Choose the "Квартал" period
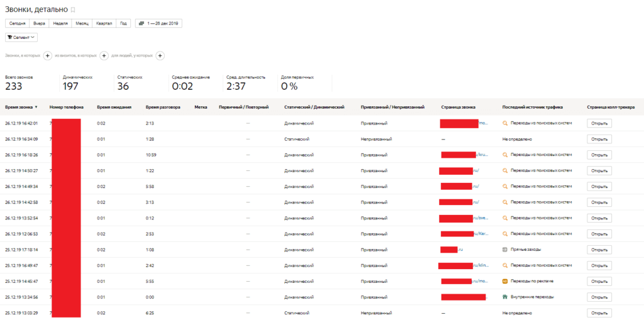This screenshot has height=320, width=644. (104, 23)
